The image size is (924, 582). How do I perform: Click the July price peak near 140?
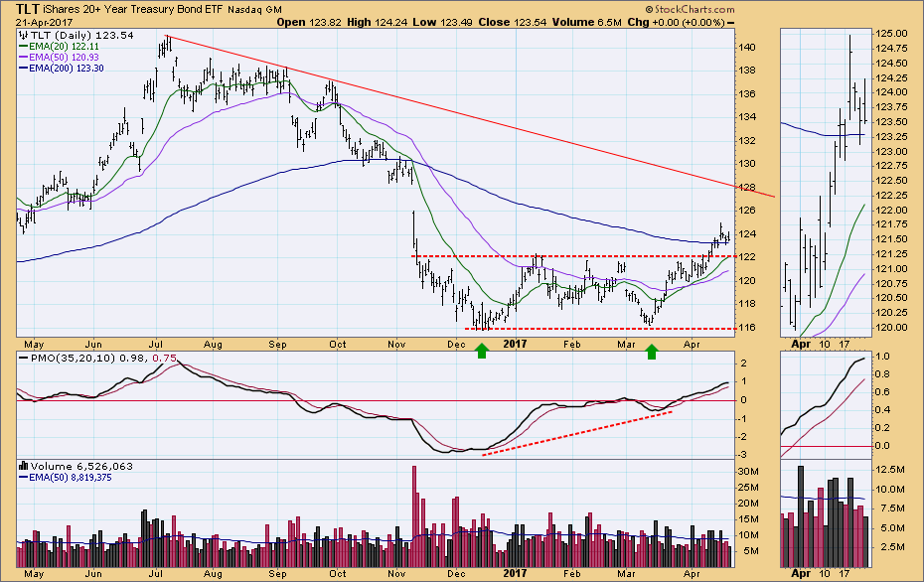[x=167, y=46]
